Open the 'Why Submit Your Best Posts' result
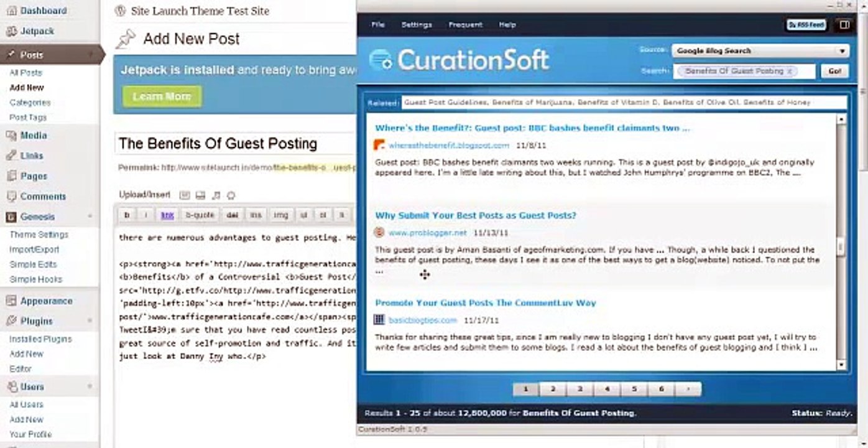The height and width of the screenshot is (448, 868). (476, 215)
